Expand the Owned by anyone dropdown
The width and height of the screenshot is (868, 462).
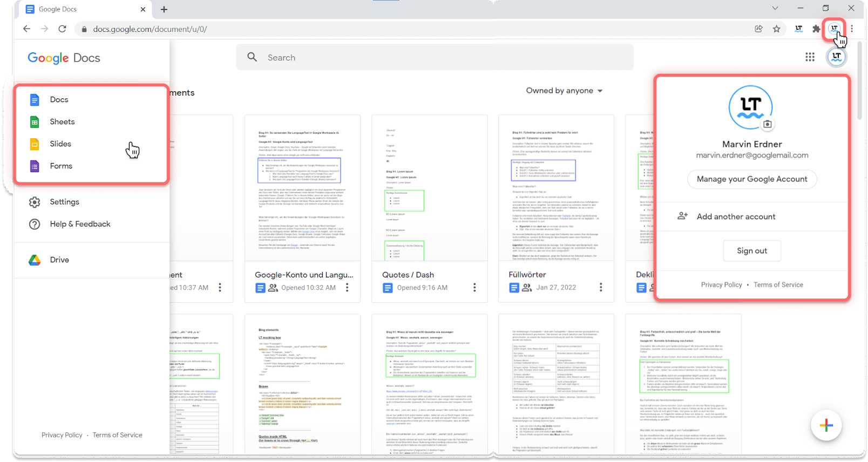point(564,91)
